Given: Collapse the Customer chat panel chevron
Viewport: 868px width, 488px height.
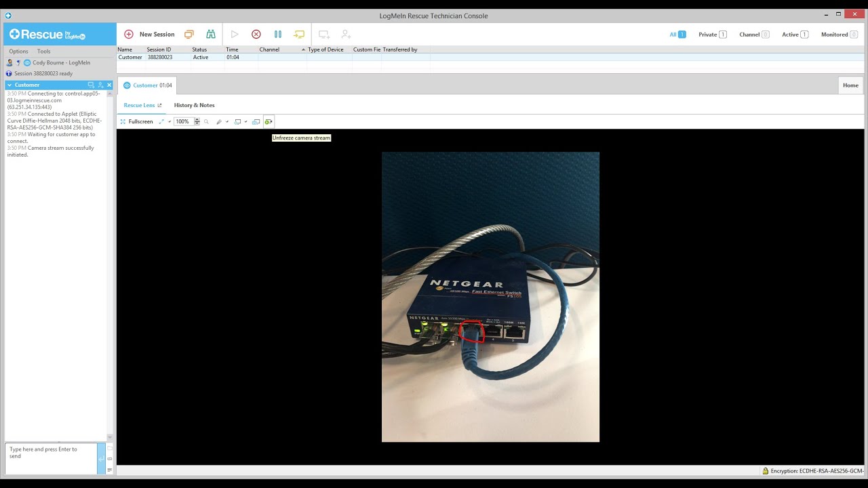Looking at the screenshot, I should point(9,85).
